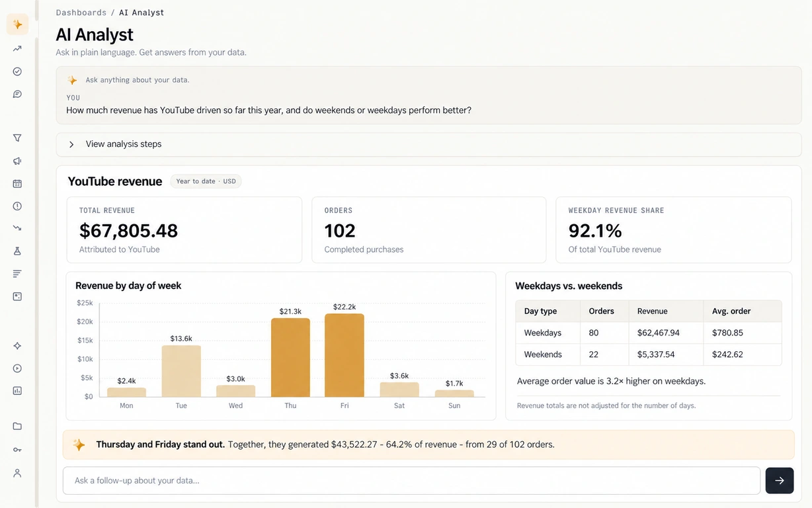Open the square layout panel sidebar icon
The width and height of the screenshot is (812, 508).
point(17,296)
